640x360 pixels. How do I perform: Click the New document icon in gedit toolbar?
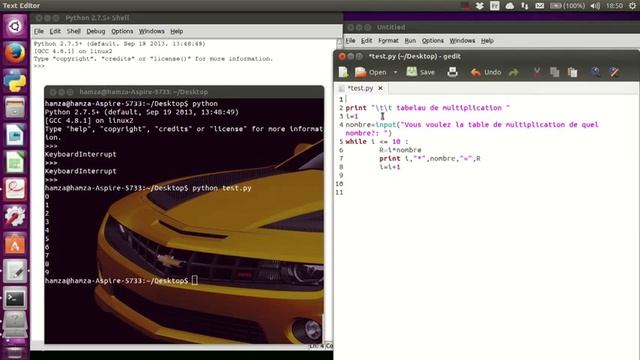pos(343,72)
